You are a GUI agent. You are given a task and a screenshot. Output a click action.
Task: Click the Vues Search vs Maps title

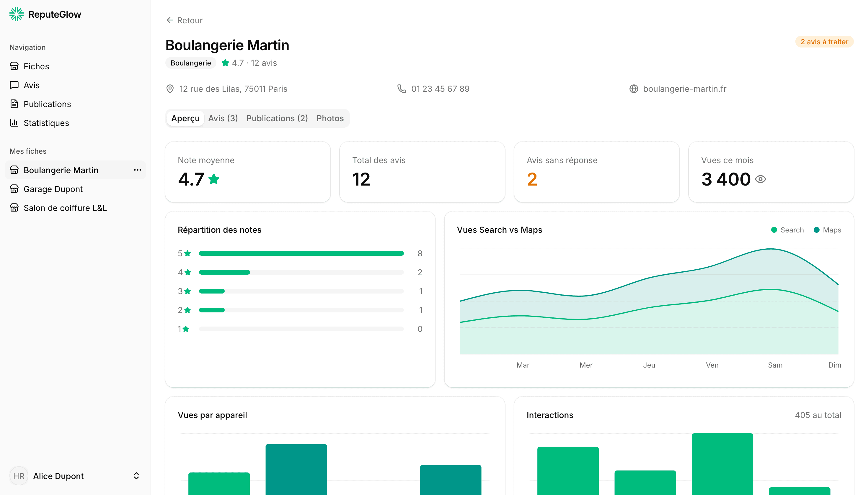(500, 230)
